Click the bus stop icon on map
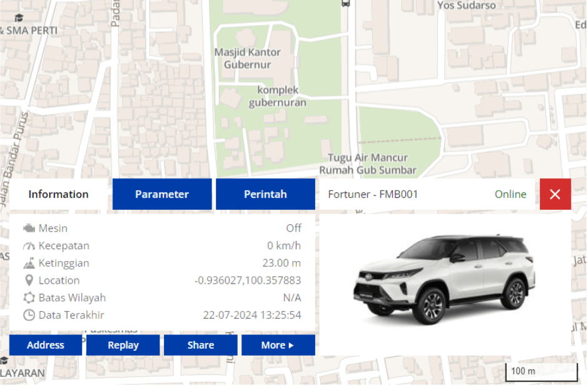 point(346,3)
